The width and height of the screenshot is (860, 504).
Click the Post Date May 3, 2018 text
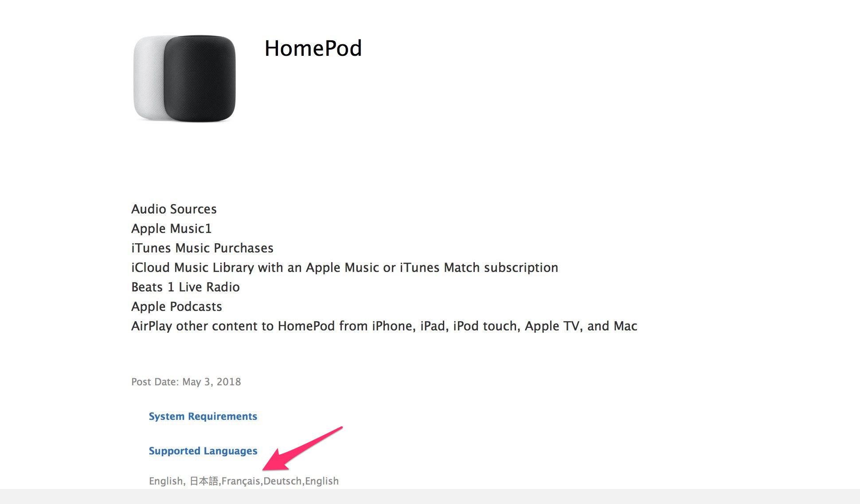[x=186, y=382]
